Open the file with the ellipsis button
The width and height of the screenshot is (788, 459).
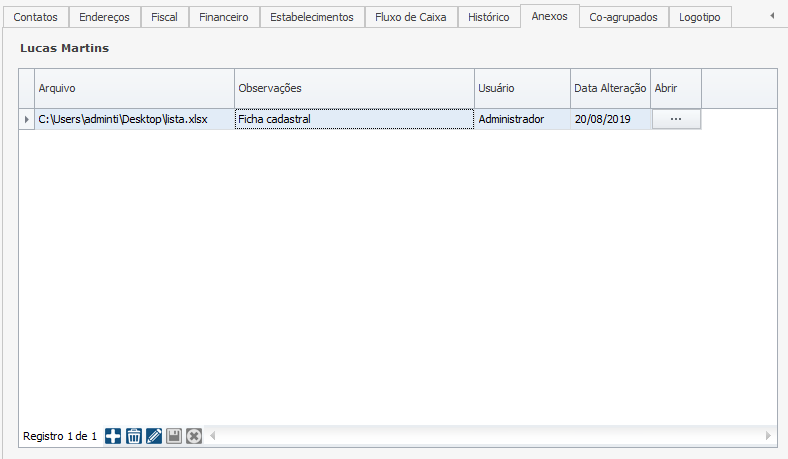676,119
